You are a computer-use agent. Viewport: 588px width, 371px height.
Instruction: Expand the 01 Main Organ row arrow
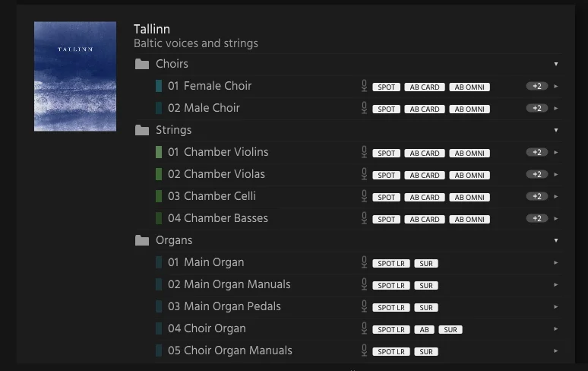(556, 262)
